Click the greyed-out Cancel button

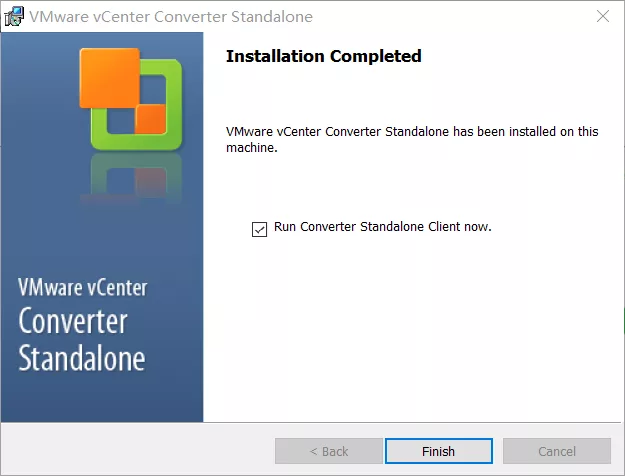click(x=556, y=451)
